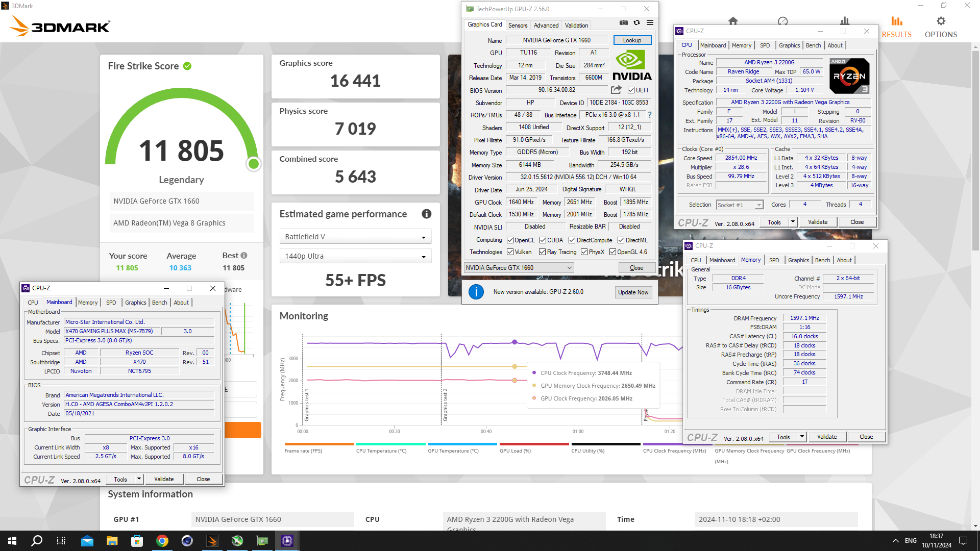Switch to Sensors tab in GPU-Z
This screenshot has width=980, height=551.
(x=518, y=26)
